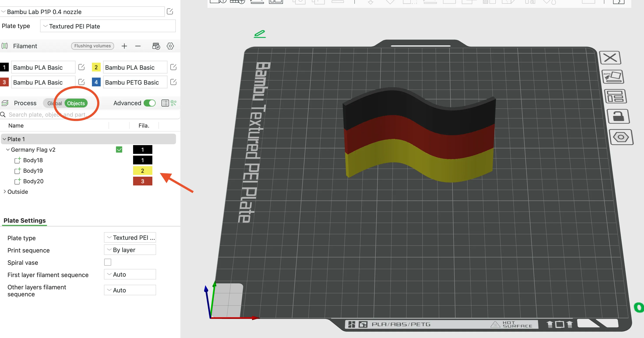
Task: Click the list icon beside the Advanced toggle
Action: coord(165,103)
